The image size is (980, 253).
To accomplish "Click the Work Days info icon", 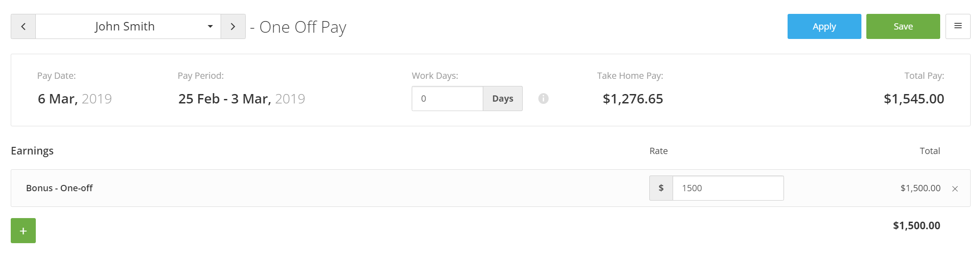I will pyautogui.click(x=543, y=99).
